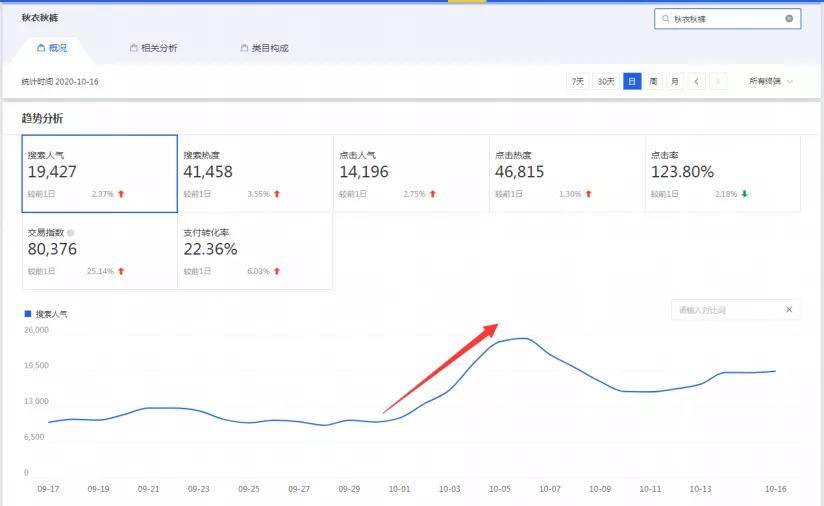The image size is (824, 506).
Task: Clear the 秋衣秋裤 search text with the X icon
Action: click(789, 19)
